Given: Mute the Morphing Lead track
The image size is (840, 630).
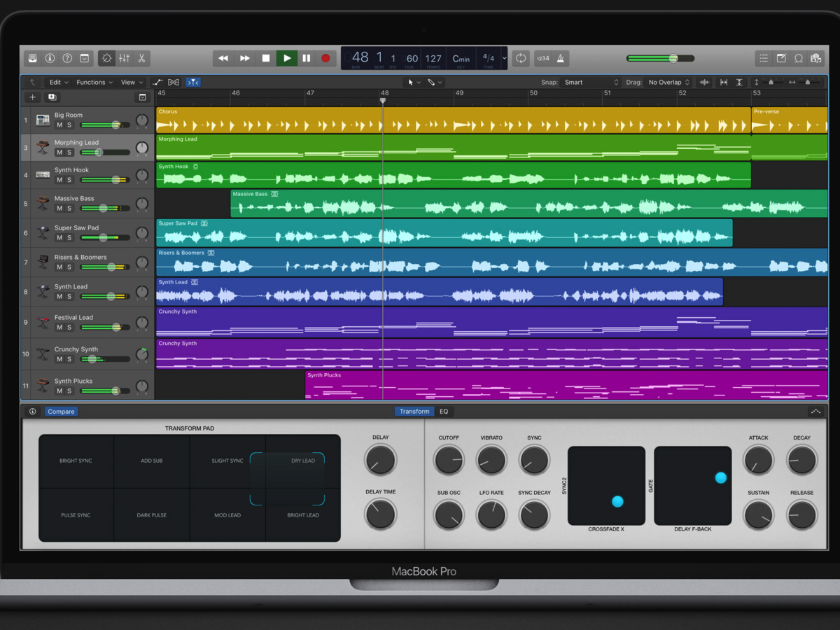Looking at the screenshot, I should 59,153.
